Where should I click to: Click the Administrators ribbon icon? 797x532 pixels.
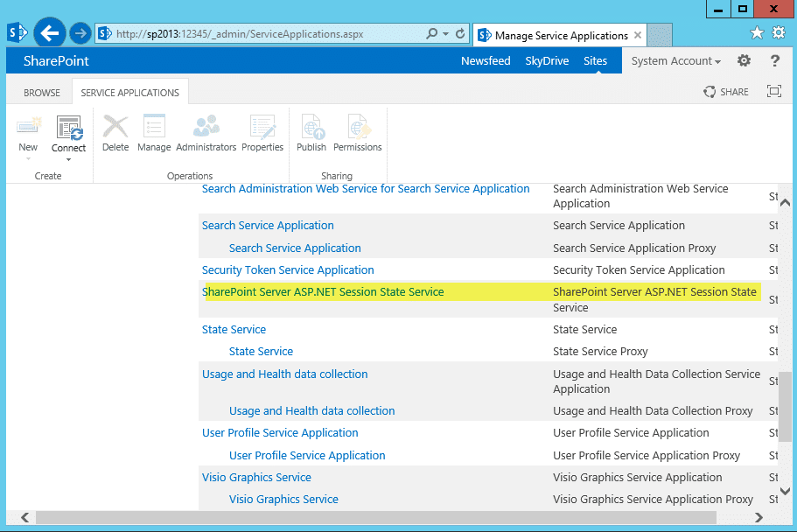coord(206,133)
